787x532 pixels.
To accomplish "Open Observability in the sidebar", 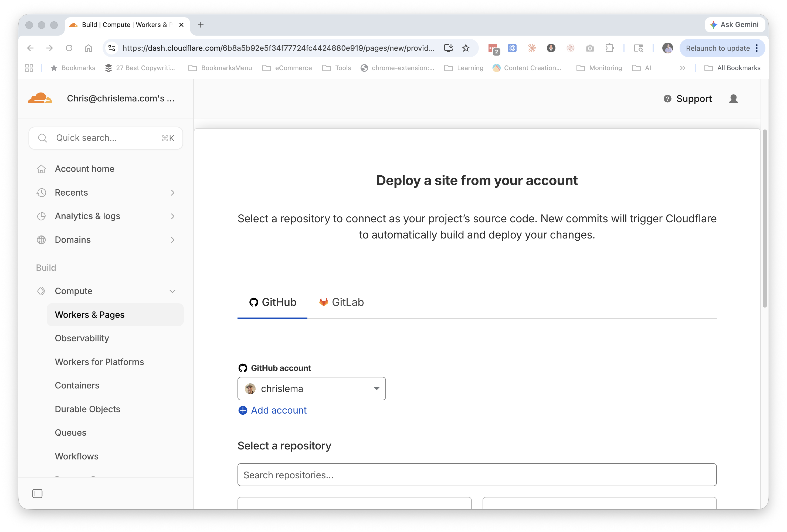I will pos(82,338).
